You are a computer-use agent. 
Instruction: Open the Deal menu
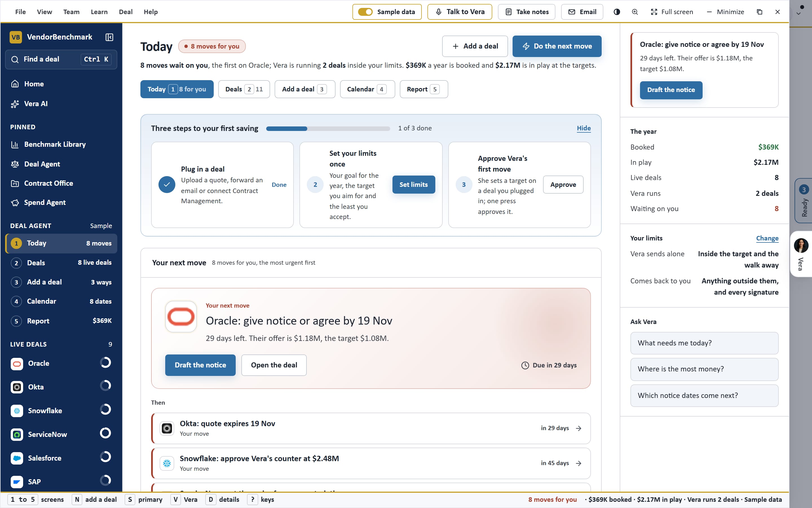[x=125, y=12]
